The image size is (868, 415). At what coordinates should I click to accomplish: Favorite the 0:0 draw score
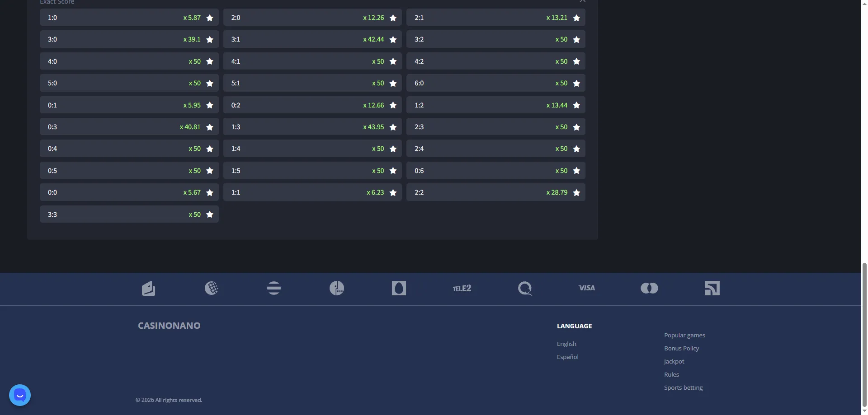[210, 192]
